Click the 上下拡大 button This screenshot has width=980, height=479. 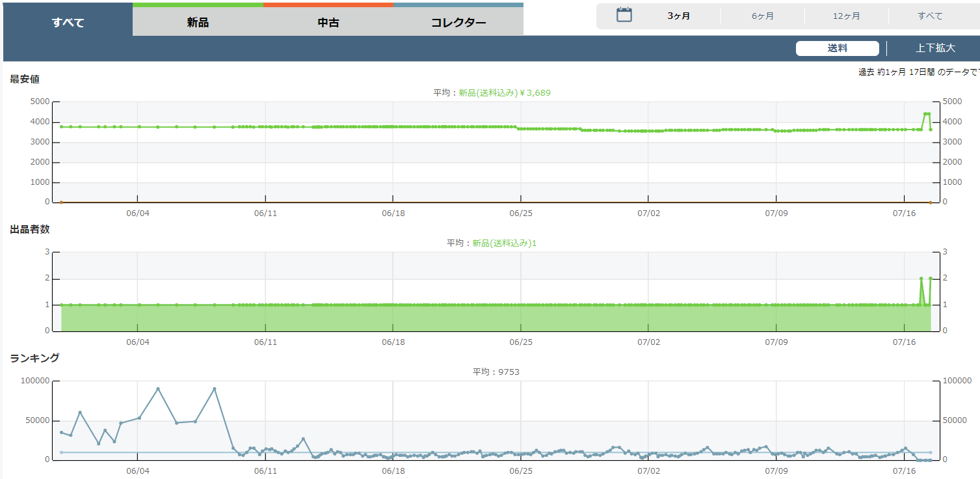tap(935, 49)
